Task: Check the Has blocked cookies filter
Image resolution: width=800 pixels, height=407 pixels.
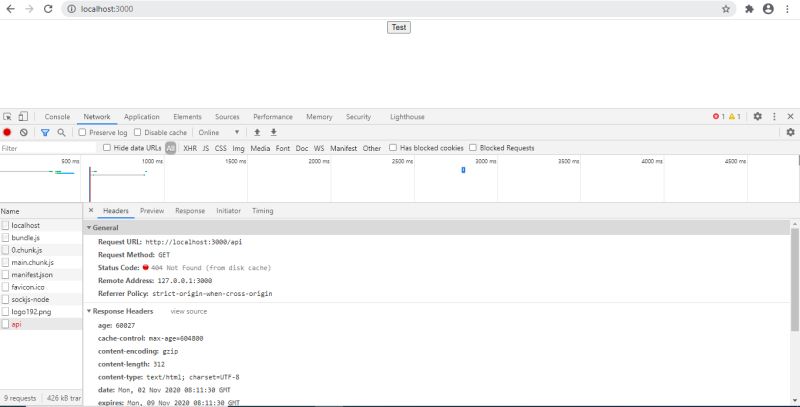Action: pyautogui.click(x=393, y=147)
